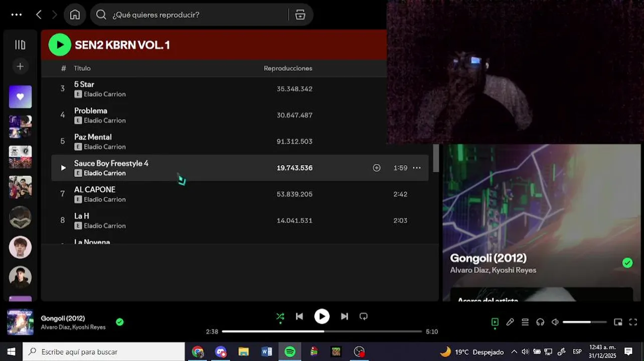Play Sauce Boy Freestyle 4 from its row

pyautogui.click(x=63, y=168)
